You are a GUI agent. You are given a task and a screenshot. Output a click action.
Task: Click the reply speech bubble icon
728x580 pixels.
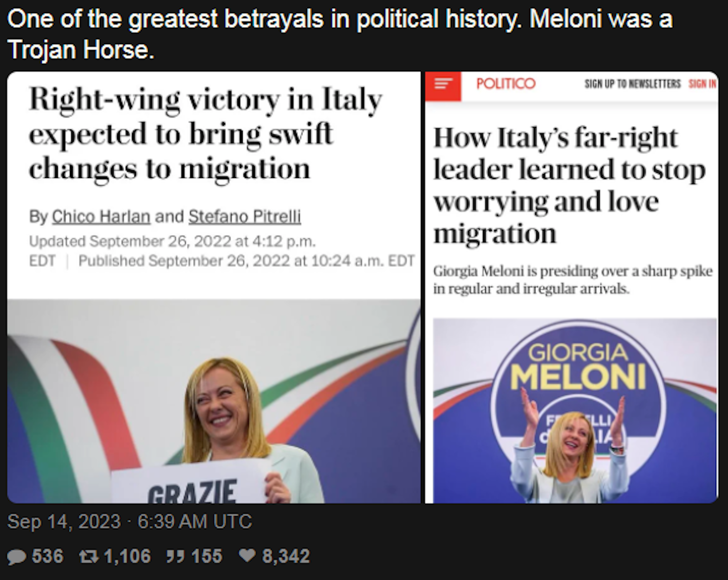[x=17, y=556]
